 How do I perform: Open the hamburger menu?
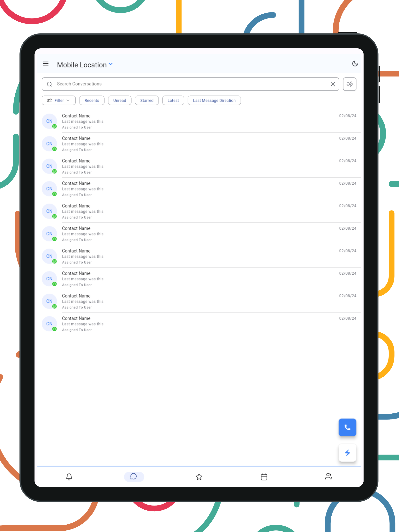45,64
